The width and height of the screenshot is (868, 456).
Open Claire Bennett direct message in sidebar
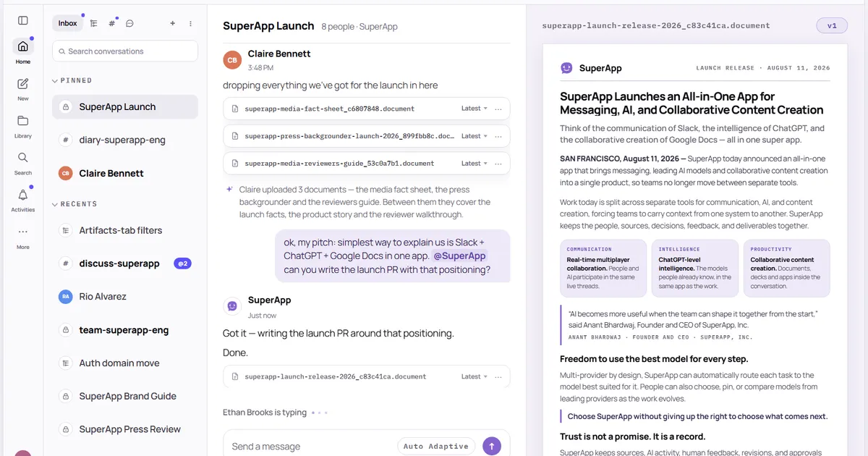[x=125, y=173]
